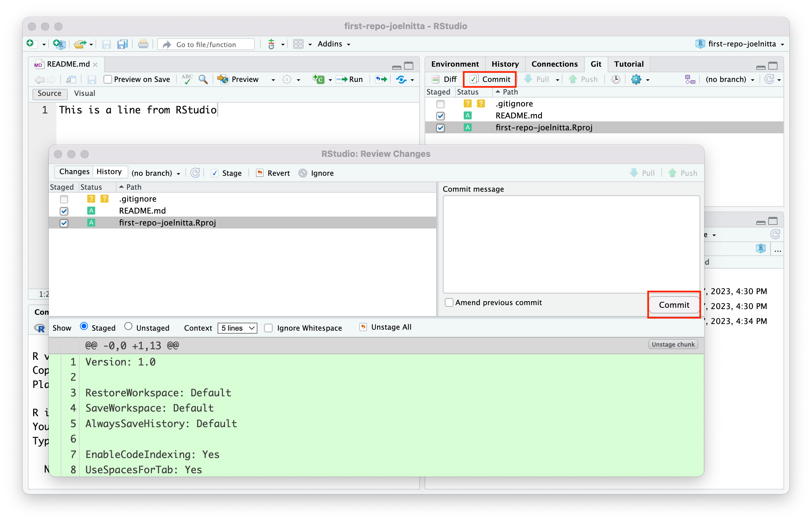Viewport: 812px width, 522px height.
Task: Click the find/replace magnifier icon
Action: (x=203, y=79)
